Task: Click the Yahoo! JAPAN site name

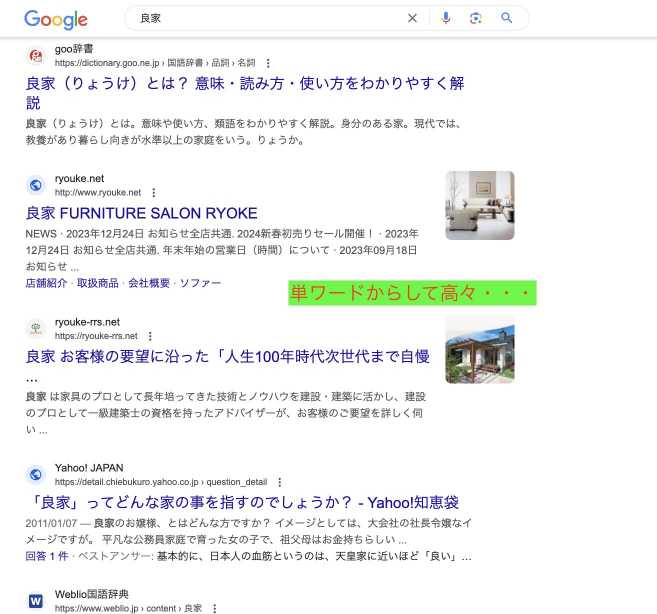Action: point(89,468)
